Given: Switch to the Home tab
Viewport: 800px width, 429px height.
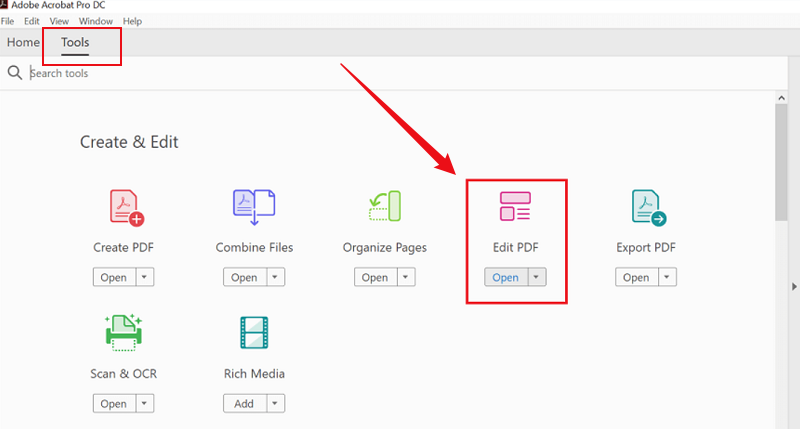Looking at the screenshot, I should tap(23, 42).
